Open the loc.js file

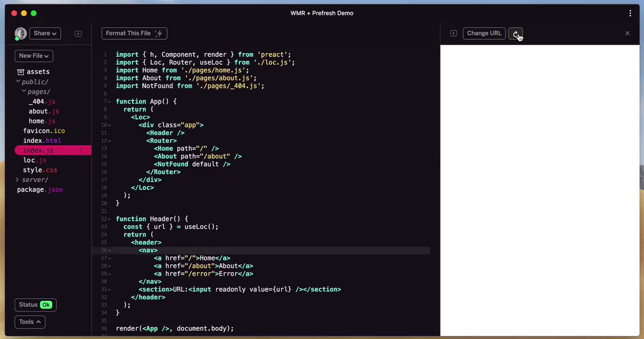coord(34,160)
